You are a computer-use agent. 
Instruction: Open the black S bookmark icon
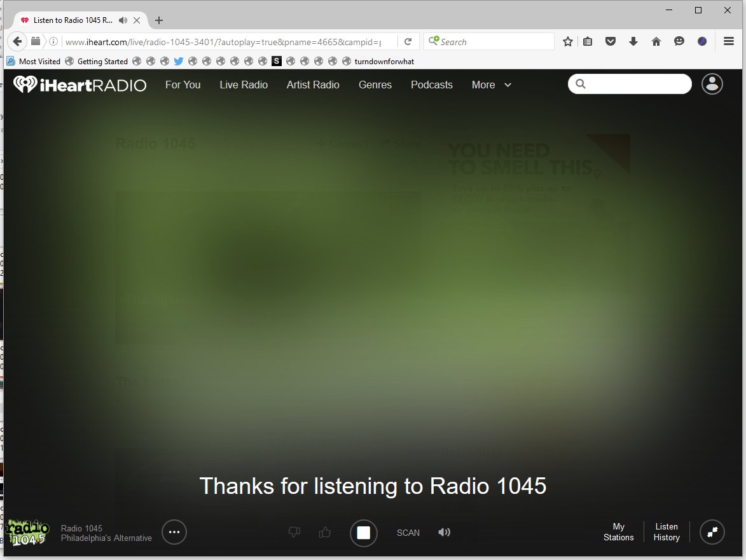coord(277,61)
